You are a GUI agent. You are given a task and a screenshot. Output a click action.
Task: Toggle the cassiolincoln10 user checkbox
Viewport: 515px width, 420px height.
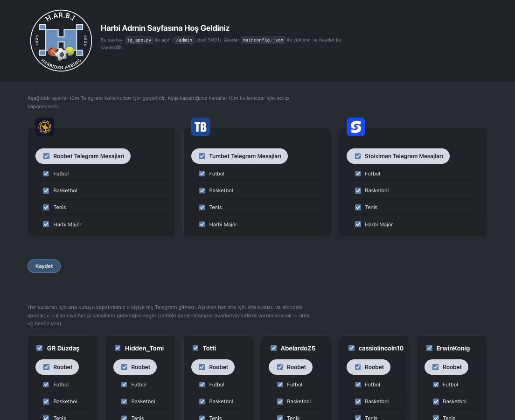coord(351,348)
